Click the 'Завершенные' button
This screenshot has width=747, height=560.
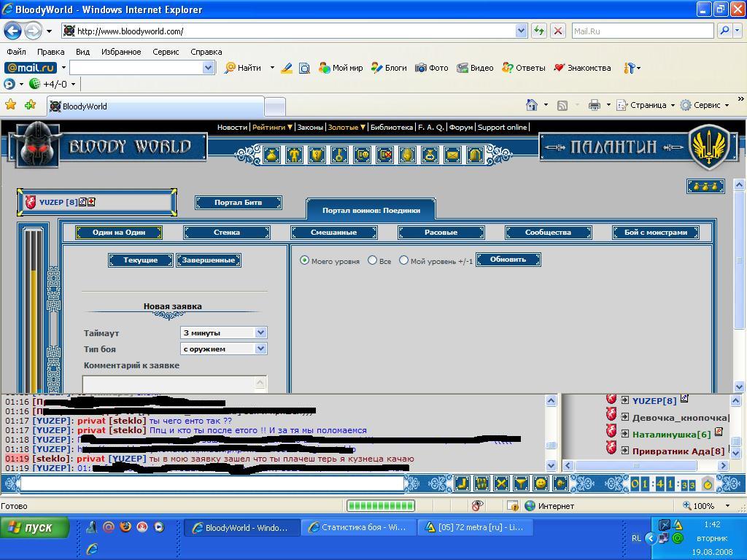click(x=209, y=260)
